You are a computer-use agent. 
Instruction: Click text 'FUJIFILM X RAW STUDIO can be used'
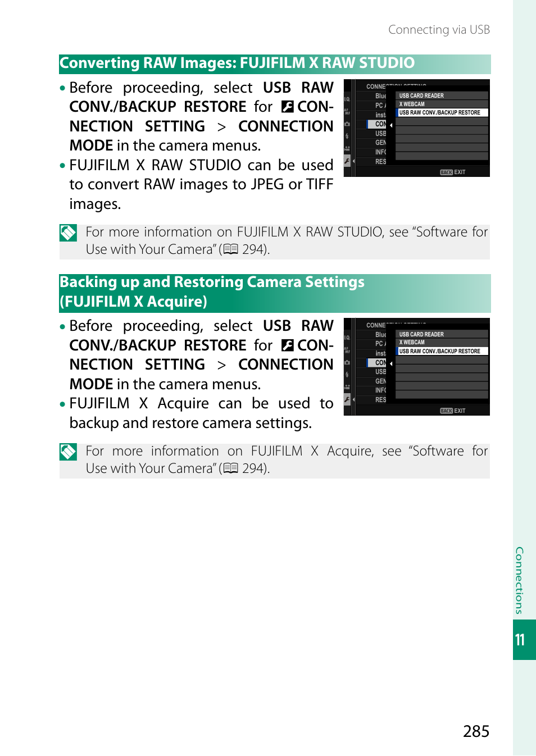[201, 165]
